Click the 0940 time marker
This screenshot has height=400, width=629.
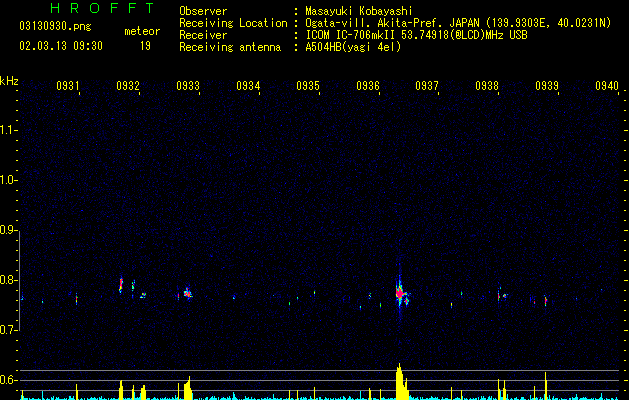607,85
